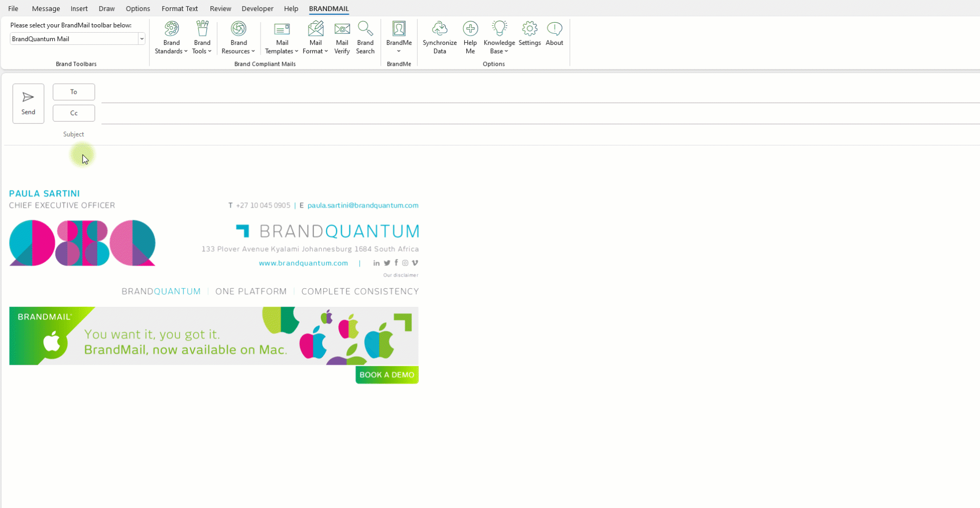
Task: Open BrandMail Settings
Action: (x=530, y=34)
